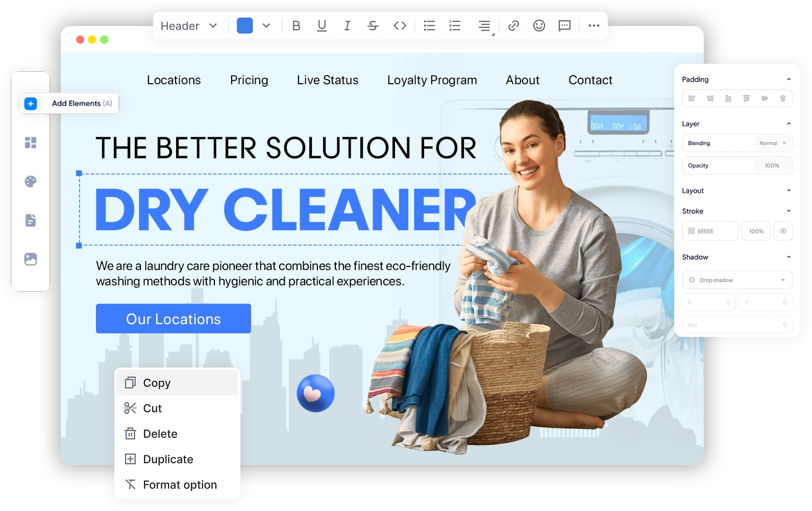Add a comment using the speech bubble icon
812x511 pixels.
pos(564,26)
